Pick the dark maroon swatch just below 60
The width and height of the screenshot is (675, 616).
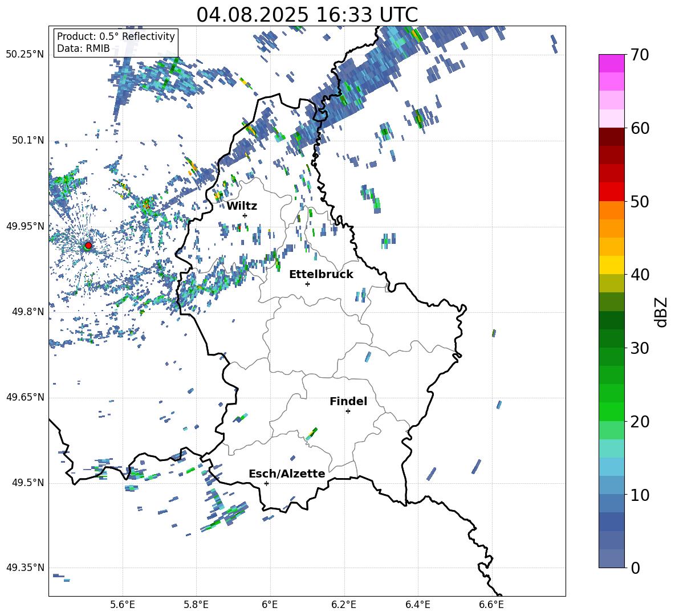pos(611,137)
